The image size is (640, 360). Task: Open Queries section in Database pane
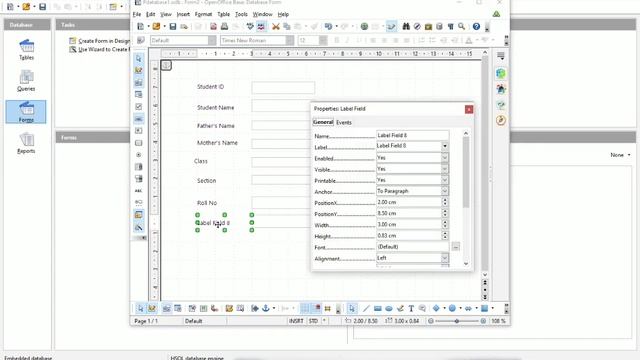tap(26, 80)
